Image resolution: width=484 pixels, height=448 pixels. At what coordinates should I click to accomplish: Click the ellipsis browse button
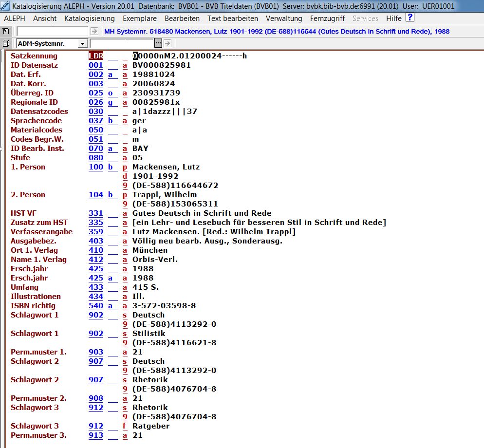pyautogui.click(x=158, y=43)
